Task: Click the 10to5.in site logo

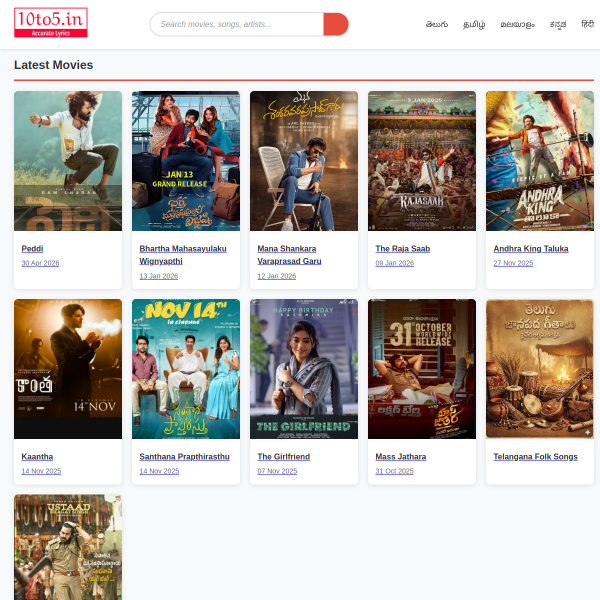Action: 50,23
